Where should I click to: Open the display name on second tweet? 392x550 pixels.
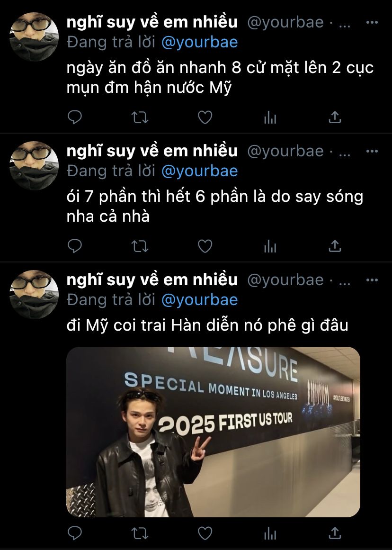pyautogui.click(x=152, y=151)
